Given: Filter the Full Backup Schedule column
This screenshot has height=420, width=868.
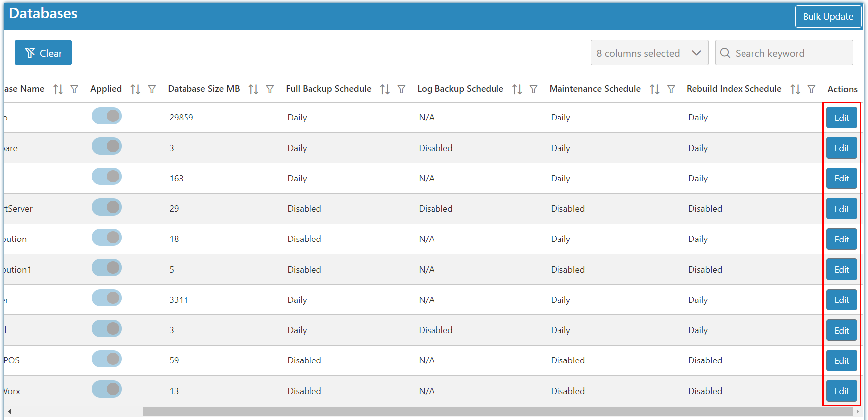Looking at the screenshot, I should (x=401, y=89).
